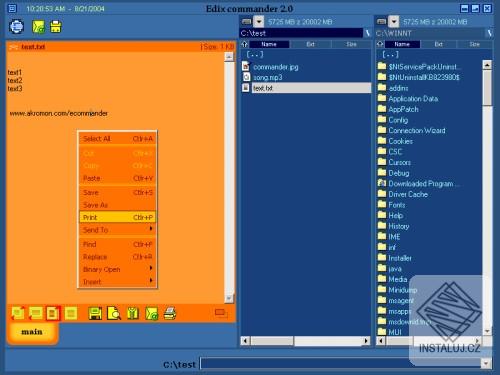
Task: Click the C:\test horizontal scrollbar right arrow
Action: [x=366, y=341]
